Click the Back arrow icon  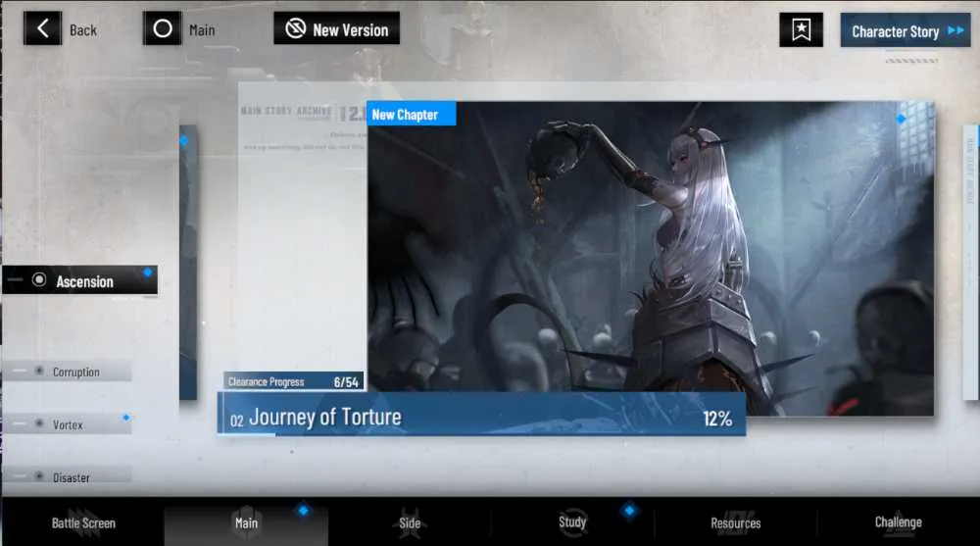[x=42, y=28]
